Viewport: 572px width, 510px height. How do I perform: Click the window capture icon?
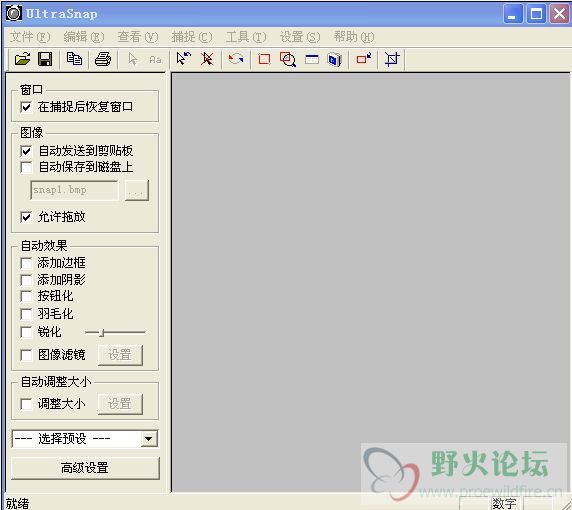(312, 59)
